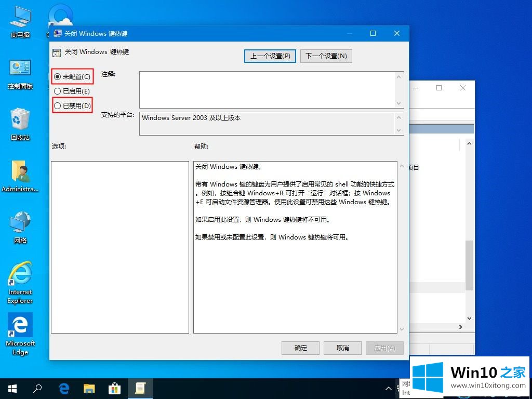Minimize the background policy editor window
The height and width of the screenshot is (399, 532).
[416, 88]
